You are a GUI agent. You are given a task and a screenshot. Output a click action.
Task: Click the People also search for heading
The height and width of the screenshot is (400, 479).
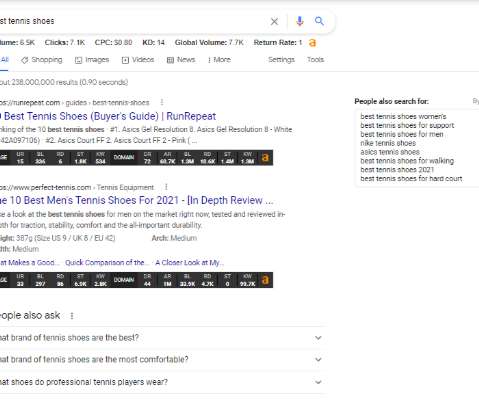coord(391,101)
